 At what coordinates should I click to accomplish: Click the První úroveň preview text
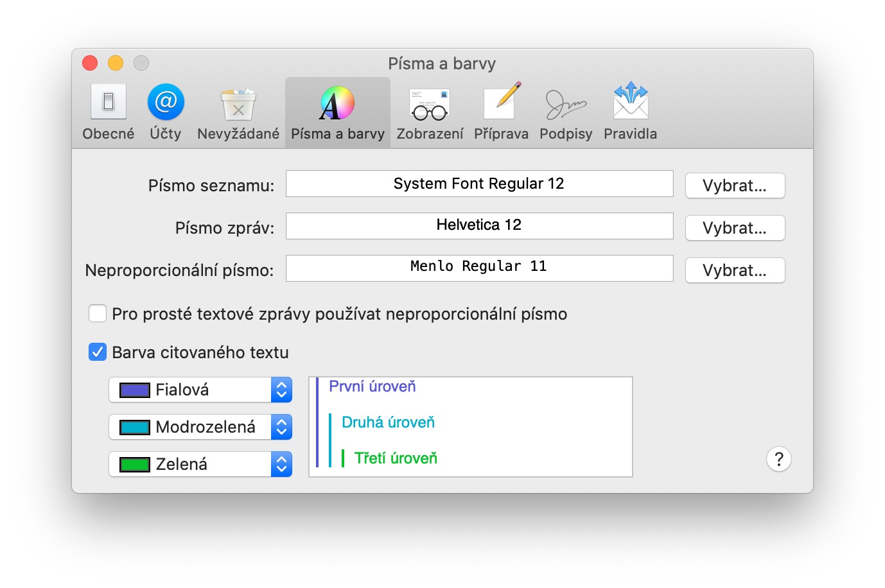pos(372,386)
